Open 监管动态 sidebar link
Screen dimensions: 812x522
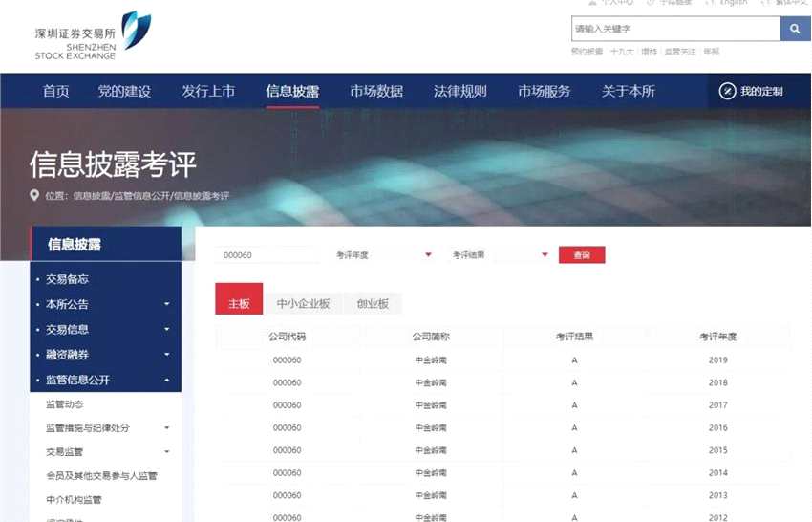[64, 404]
